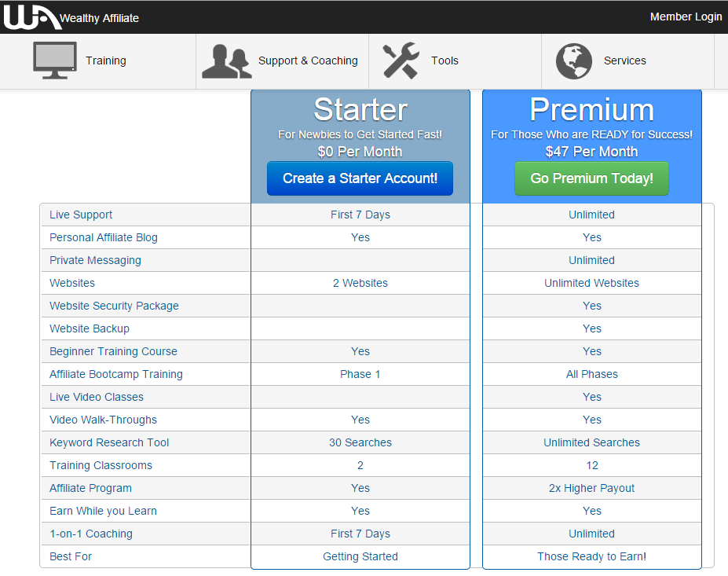Open the Support & Coaching menu item

308,61
